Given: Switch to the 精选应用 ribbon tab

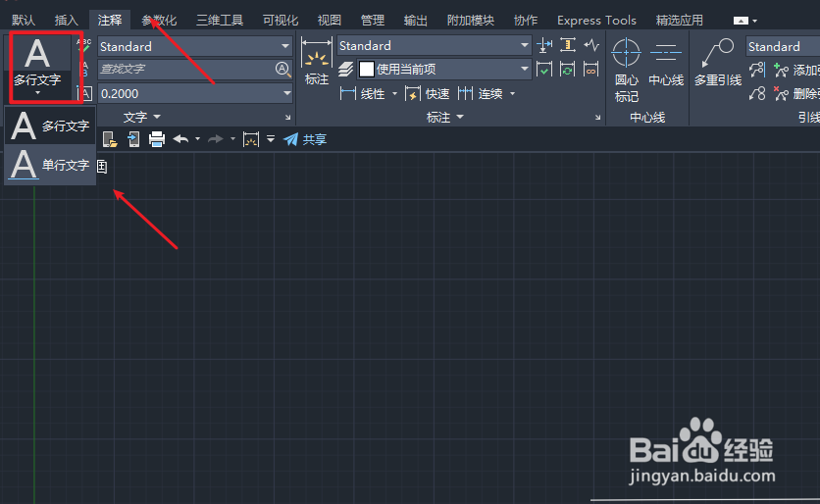Looking at the screenshot, I should click(x=680, y=21).
